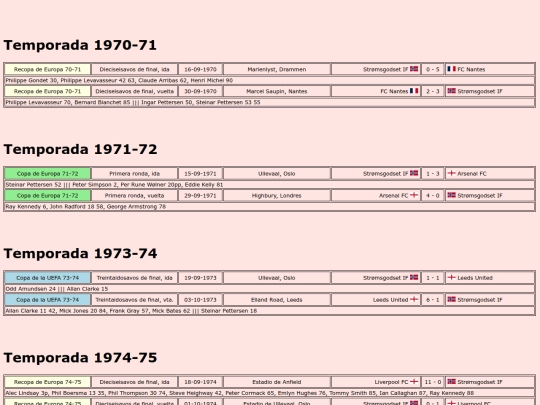Click the Norwegian flag in the 19-09-1973 match row

pos(414,278)
